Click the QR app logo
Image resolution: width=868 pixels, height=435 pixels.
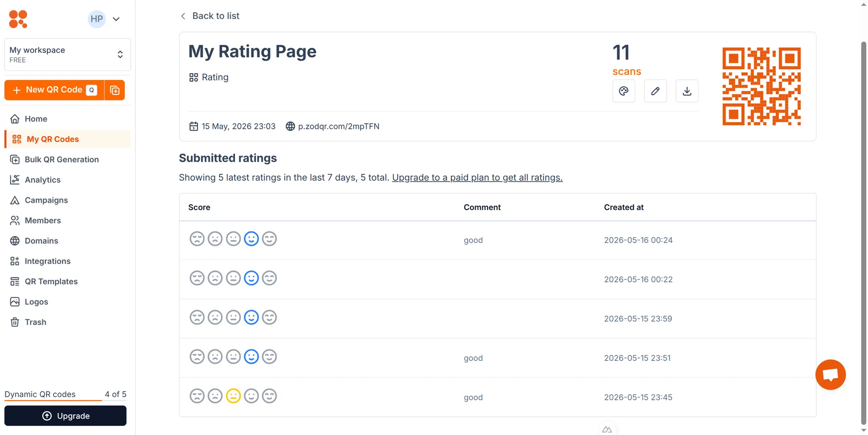coord(18,19)
